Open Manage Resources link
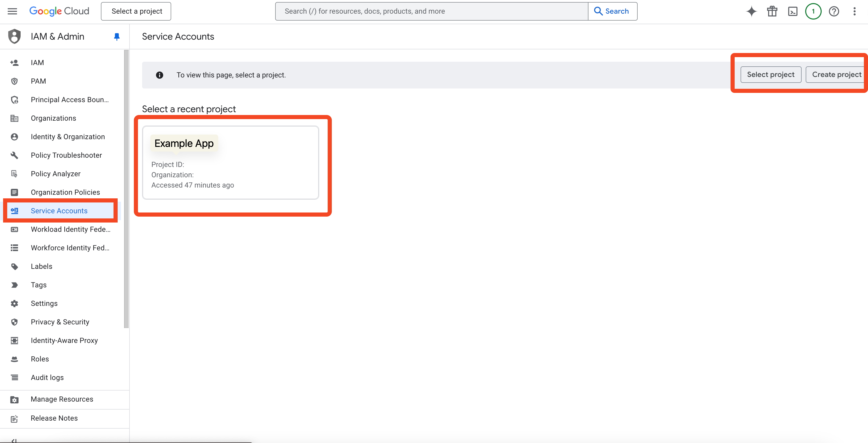 pos(62,399)
